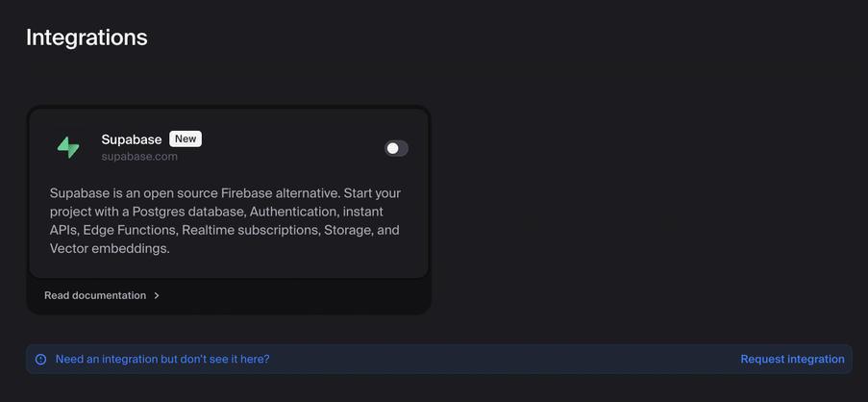This screenshot has height=402, width=868.
Task: Click the chevron next to Read documentation
Action: click(x=157, y=295)
